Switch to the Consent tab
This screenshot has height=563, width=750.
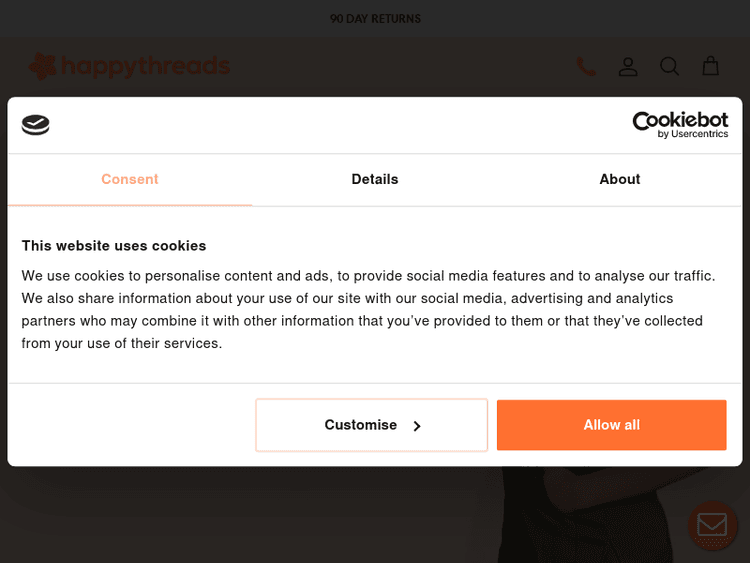(x=130, y=179)
